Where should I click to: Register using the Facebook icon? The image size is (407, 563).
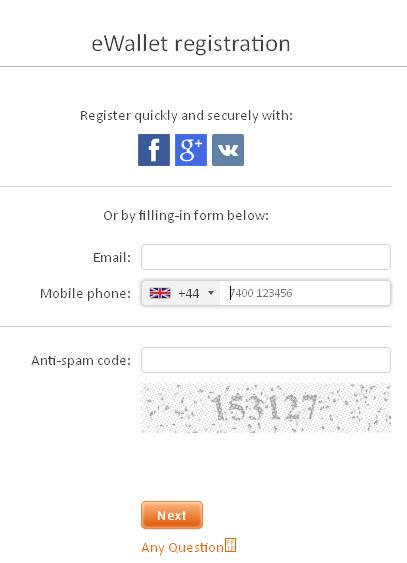tap(154, 150)
